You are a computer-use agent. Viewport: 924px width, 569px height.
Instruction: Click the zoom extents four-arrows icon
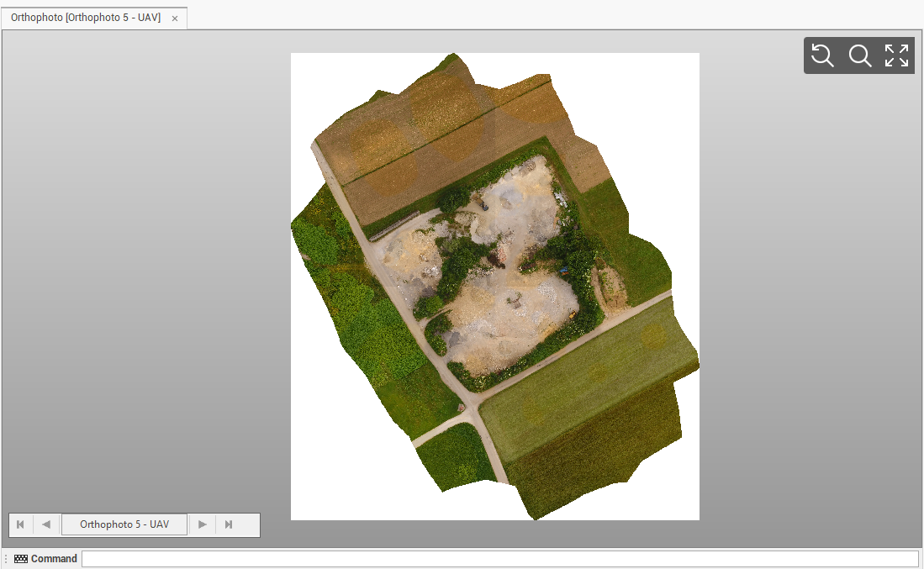tap(896, 55)
